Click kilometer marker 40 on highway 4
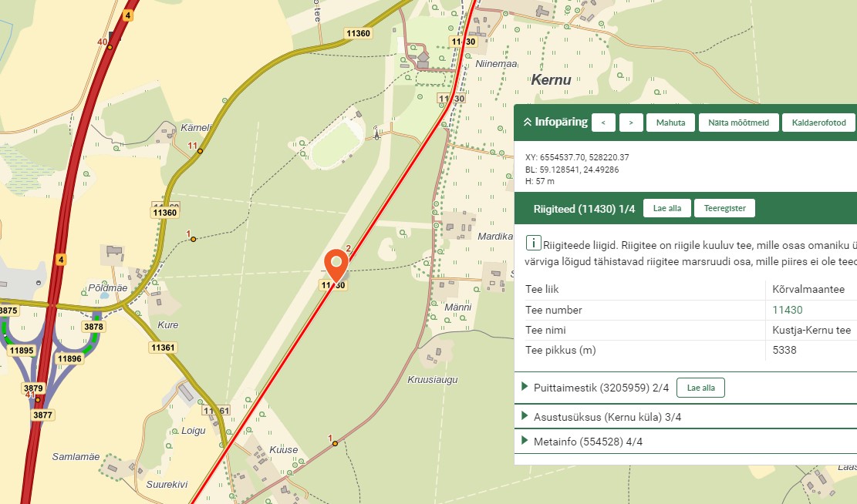Screen dimensions: 857x504 [110, 47]
